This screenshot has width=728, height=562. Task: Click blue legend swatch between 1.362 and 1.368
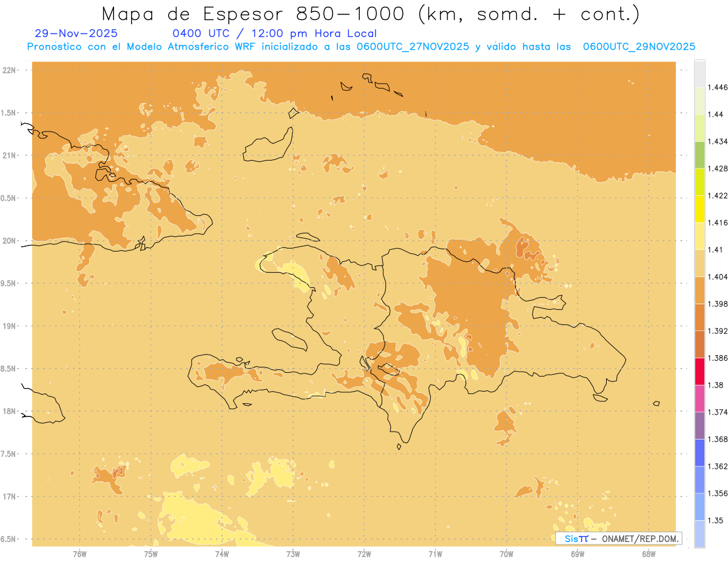(699, 452)
